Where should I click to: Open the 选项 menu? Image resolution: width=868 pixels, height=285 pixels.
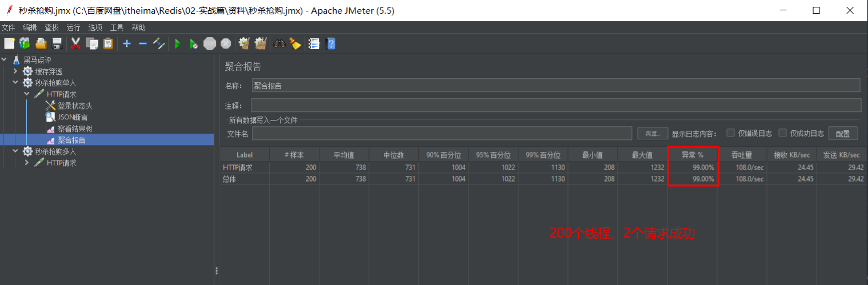(95, 27)
